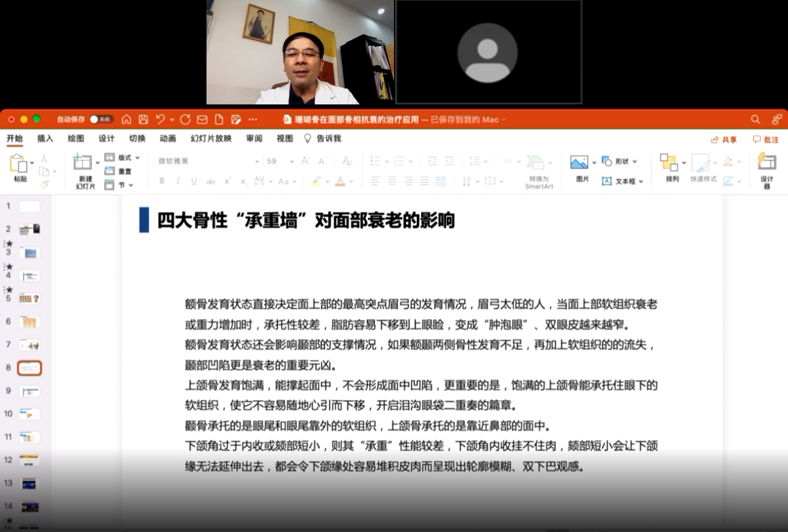Click the 共享 share button

724,139
